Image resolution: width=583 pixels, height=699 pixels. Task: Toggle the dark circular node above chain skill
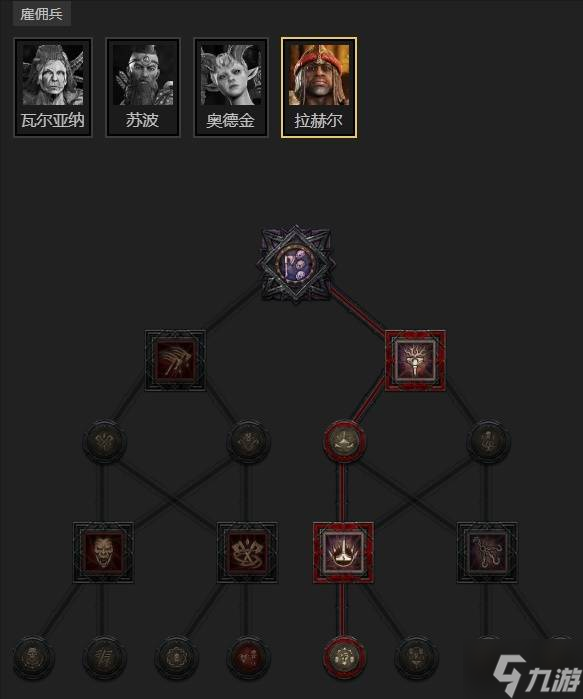(x=488, y=441)
